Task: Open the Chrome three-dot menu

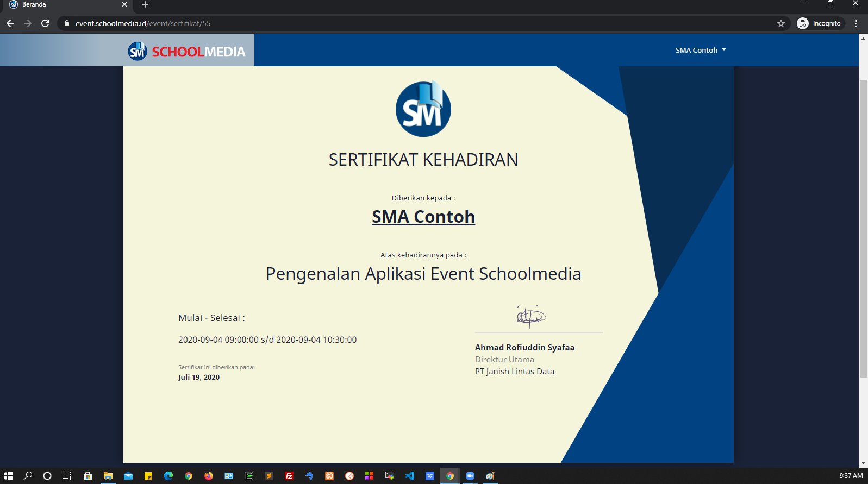Action: coord(856,23)
